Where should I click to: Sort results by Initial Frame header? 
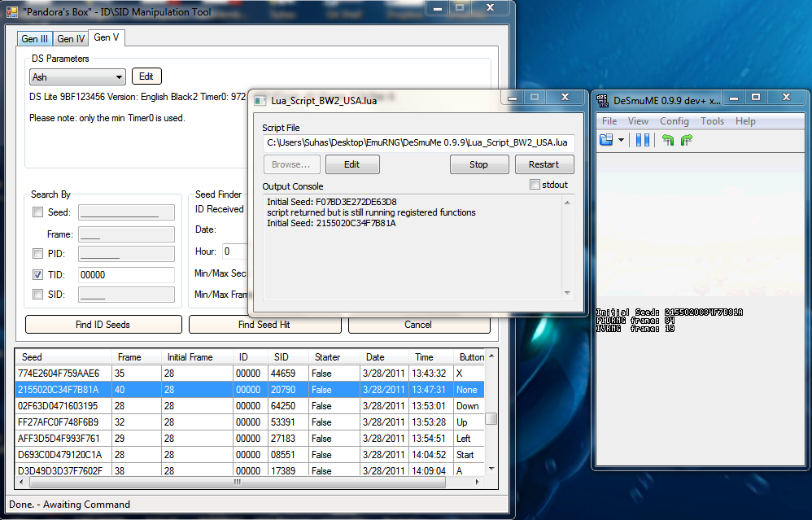(197, 357)
